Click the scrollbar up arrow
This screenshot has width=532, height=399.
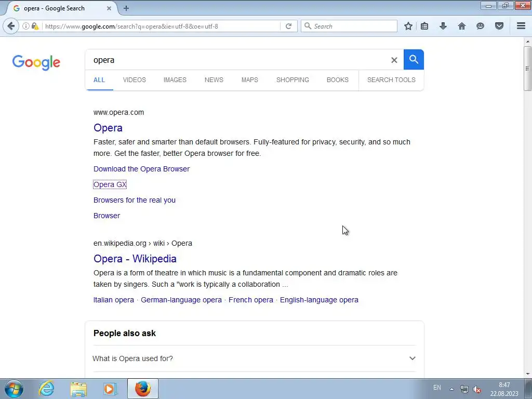click(x=527, y=42)
